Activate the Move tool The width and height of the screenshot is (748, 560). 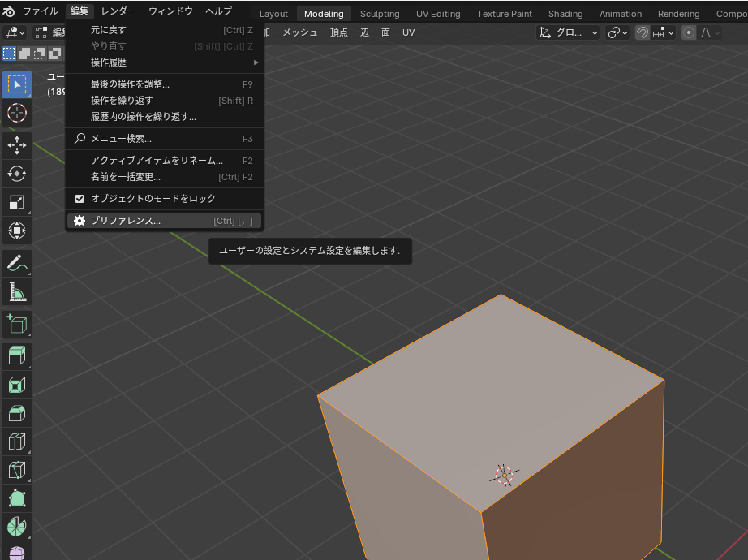coord(16,145)
